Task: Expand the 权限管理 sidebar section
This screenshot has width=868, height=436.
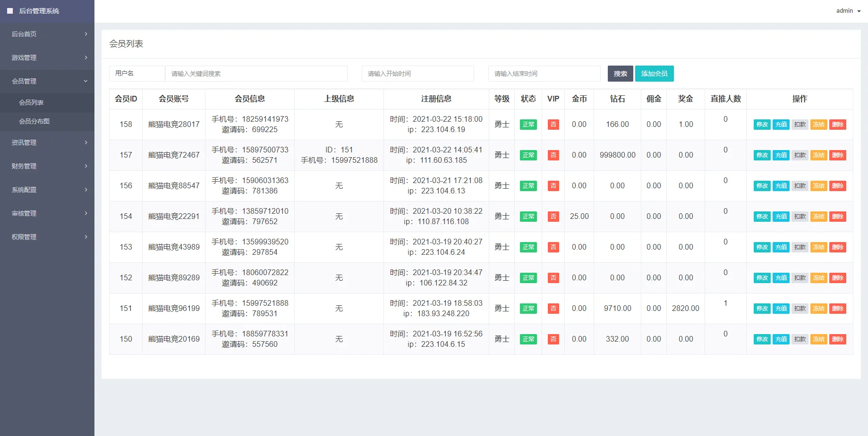Action: click(47, 236)
